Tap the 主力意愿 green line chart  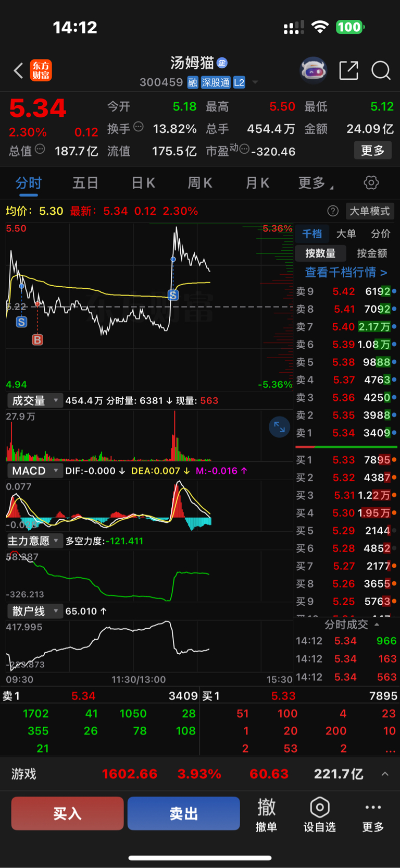pyautogui.click(x=149, y=576)
